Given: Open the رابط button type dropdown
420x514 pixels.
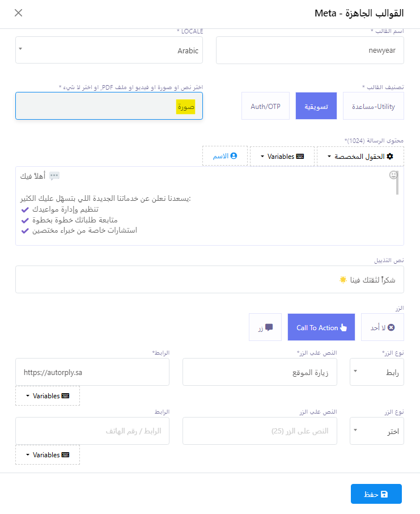Looking at the screenshot, I should (377, 372).
